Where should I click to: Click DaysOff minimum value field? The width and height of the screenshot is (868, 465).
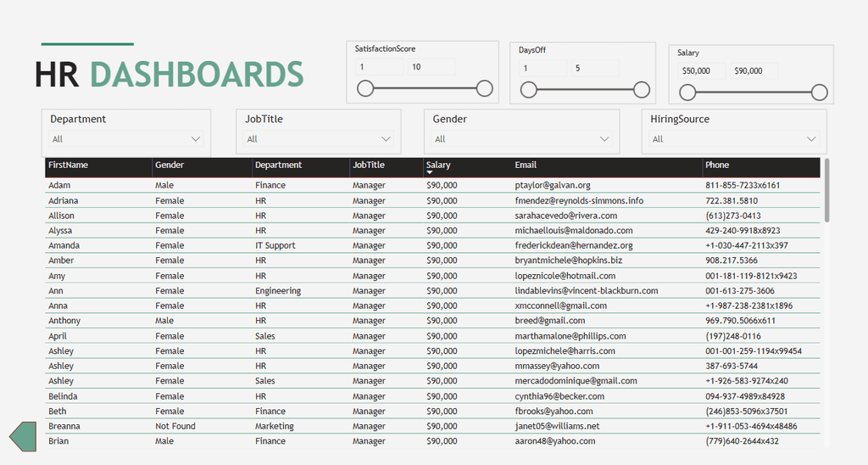tap(542, 68)
